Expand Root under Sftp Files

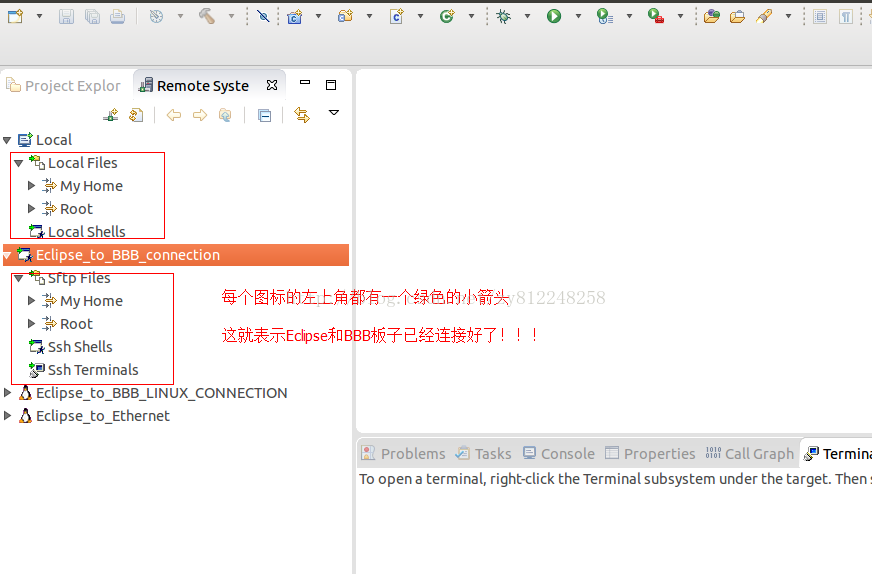pyautogui.click(x=32, y=324)
